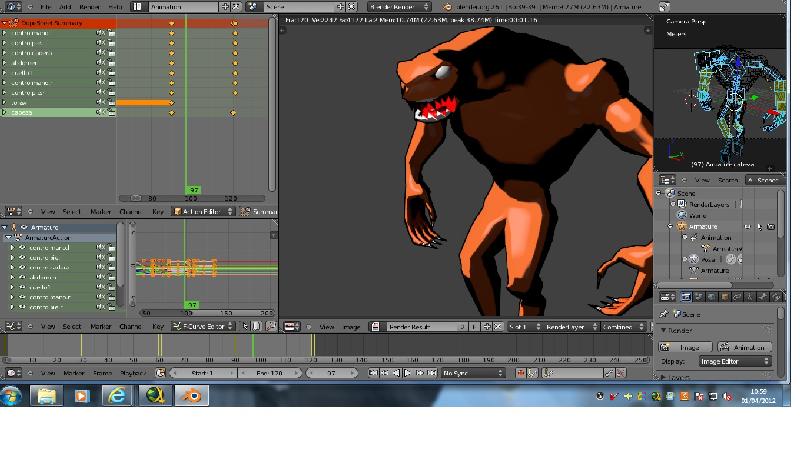This screenshot has width=800, height=452.
Task: Open the Properties editor type icon
Action: (666, 296)
